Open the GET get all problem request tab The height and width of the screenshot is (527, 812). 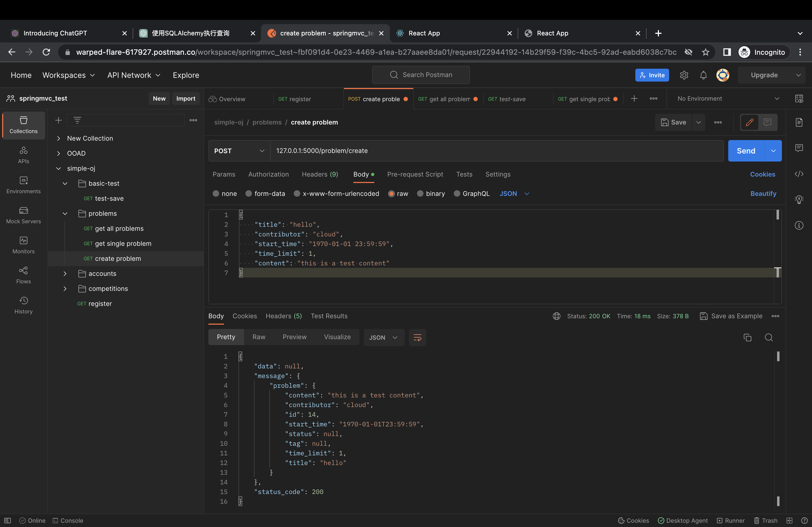448,99
